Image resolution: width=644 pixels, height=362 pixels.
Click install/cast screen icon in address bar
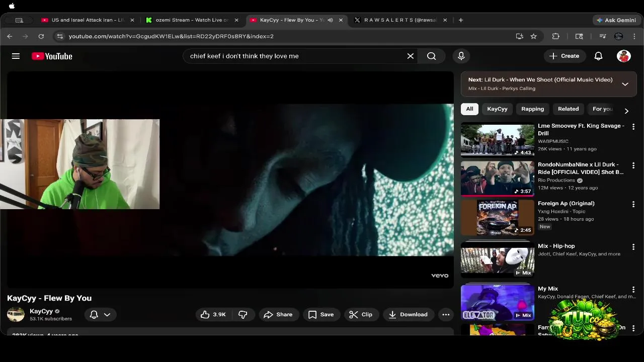tap(519, 36)
